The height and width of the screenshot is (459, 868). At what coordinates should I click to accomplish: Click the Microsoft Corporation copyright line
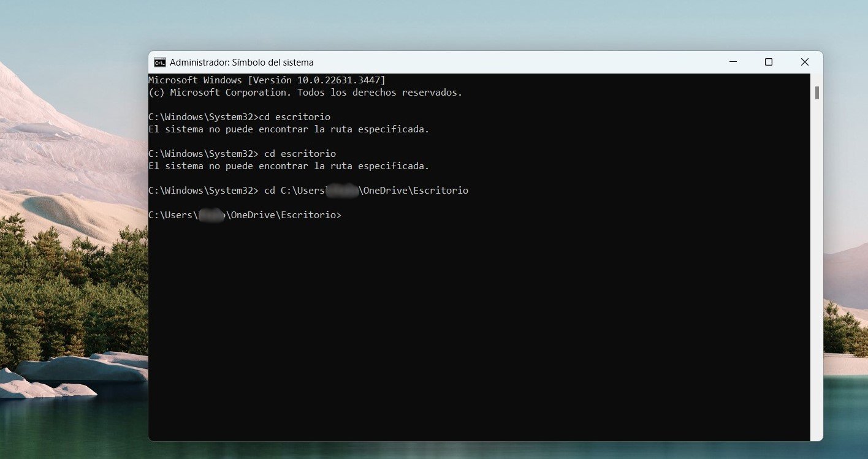[x=306, y=93]
